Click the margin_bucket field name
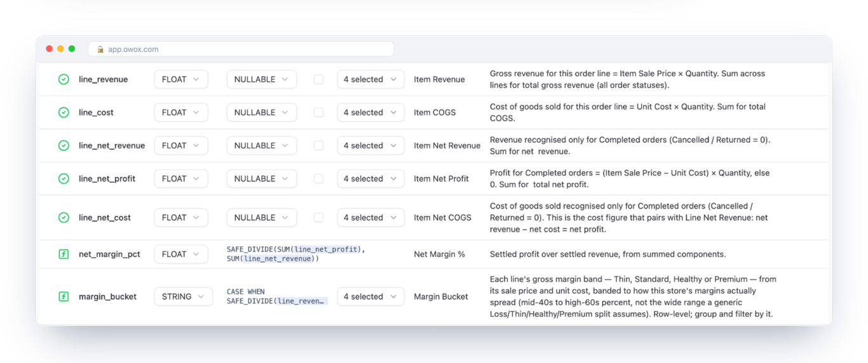 pyautogui.click(x=107, y=296)
